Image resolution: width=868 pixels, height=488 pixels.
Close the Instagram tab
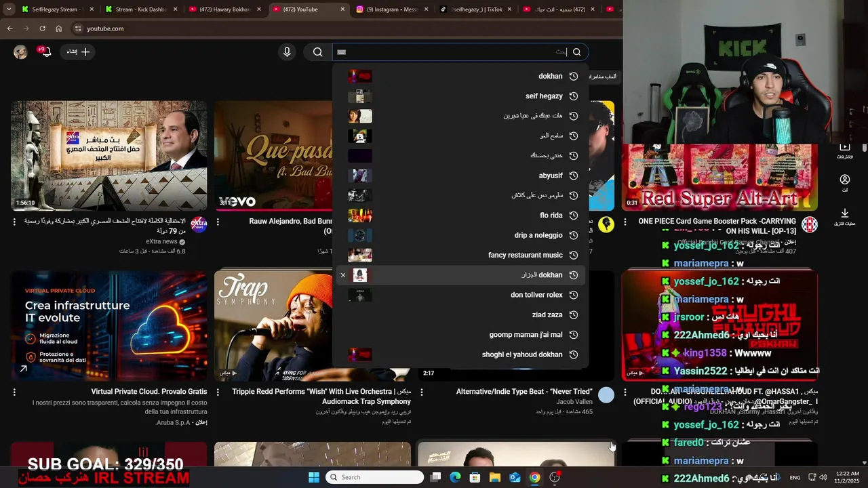click(426, 9)
